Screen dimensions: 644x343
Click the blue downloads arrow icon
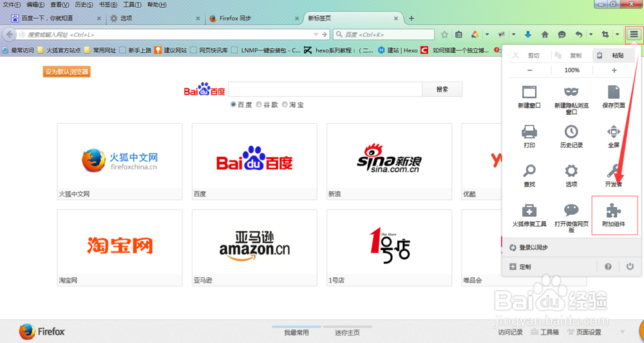click(x=528, y=35)
